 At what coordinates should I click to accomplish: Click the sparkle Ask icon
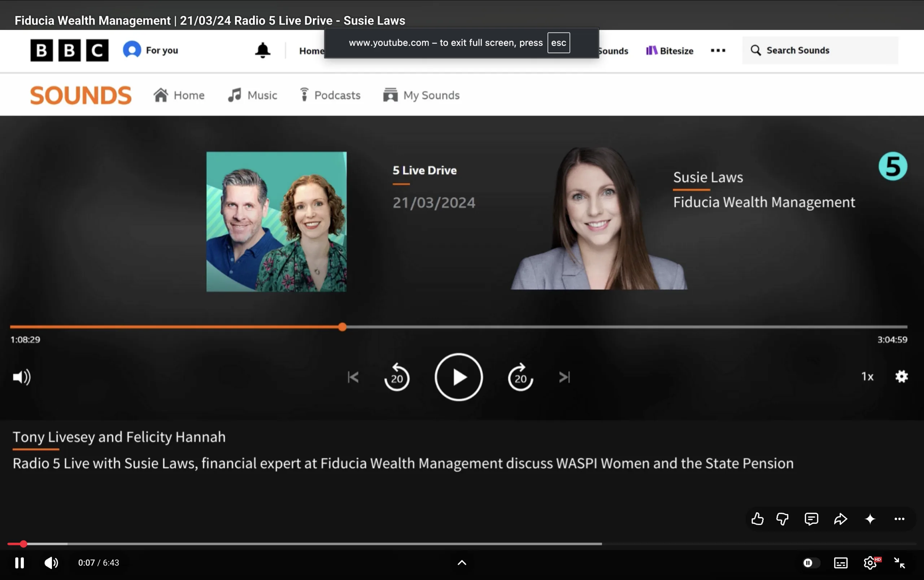870,519
